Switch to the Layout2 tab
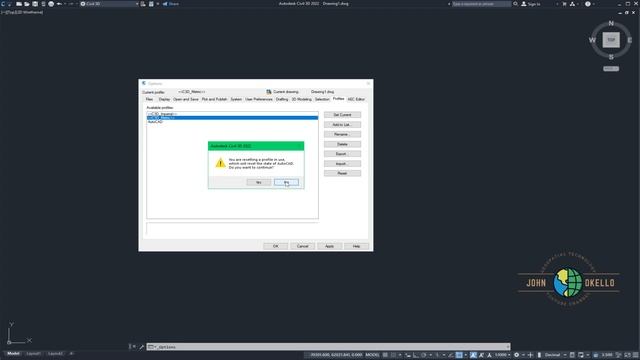640x360 pixels. click(x=55, y=353)
